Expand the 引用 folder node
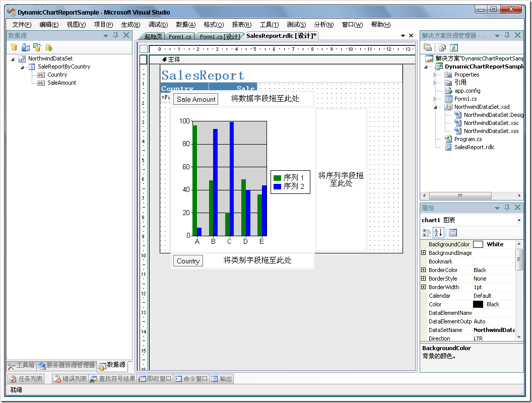 435,83
